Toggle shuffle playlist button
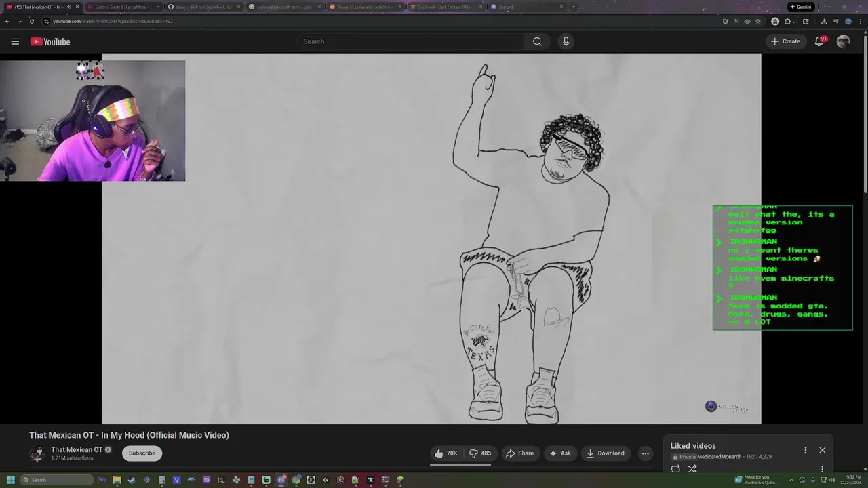 point(692,468)
